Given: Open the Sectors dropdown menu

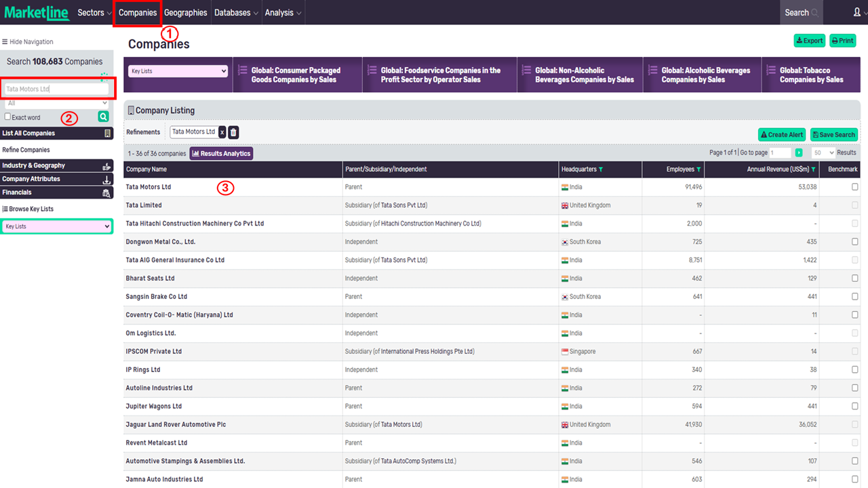Looking at the screenshot, I should click(x=94, y=12).
